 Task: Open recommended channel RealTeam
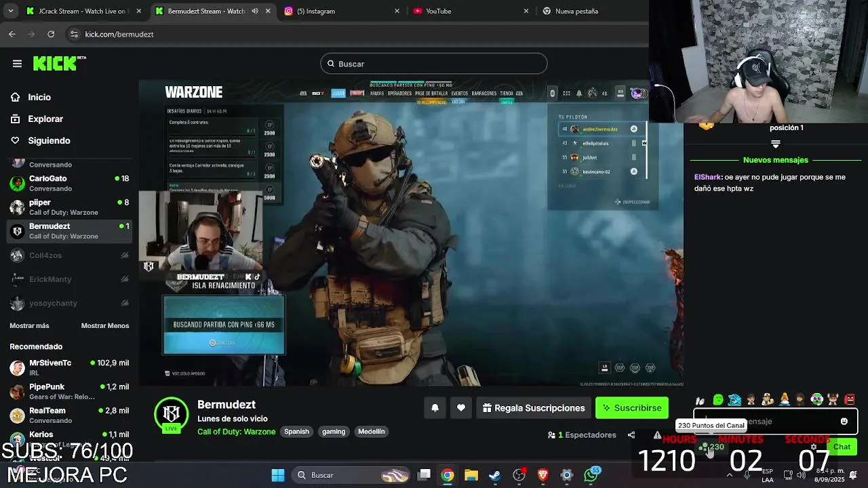69,415
